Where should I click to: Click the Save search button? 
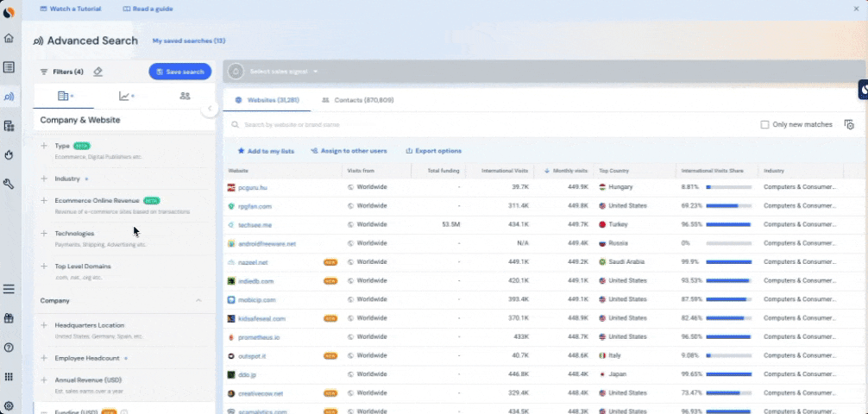tap(179, 72)
